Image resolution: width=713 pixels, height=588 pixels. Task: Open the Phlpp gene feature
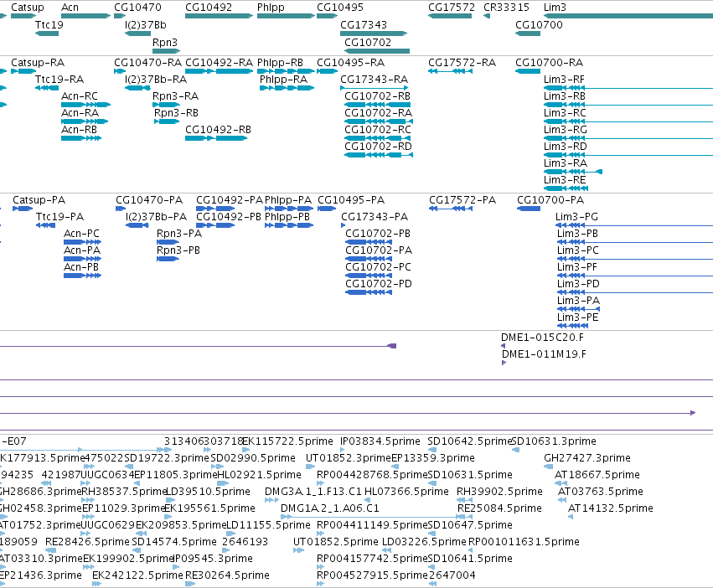(x=286, y=16)
